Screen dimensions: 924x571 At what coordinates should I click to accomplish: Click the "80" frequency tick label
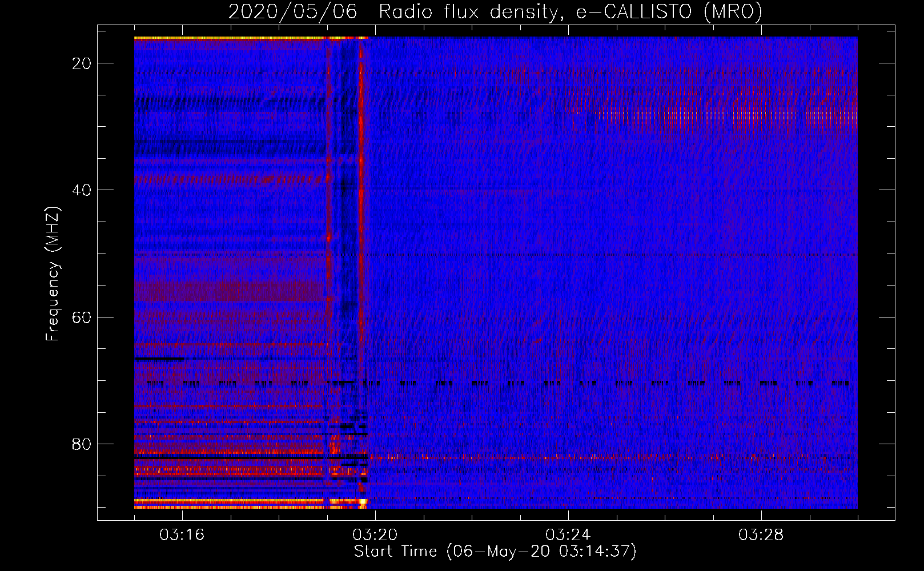(x=82, y=444)
